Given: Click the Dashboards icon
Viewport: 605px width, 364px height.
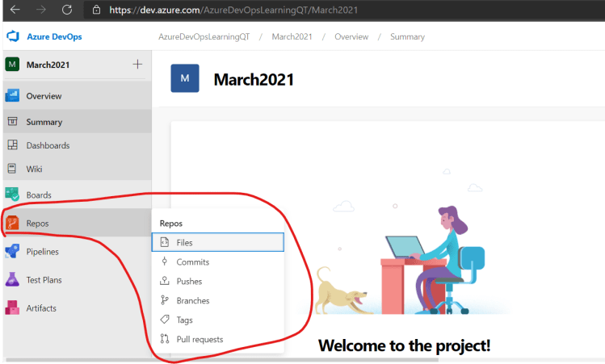Looking at the screenshot, I should (x=12, y=145).
